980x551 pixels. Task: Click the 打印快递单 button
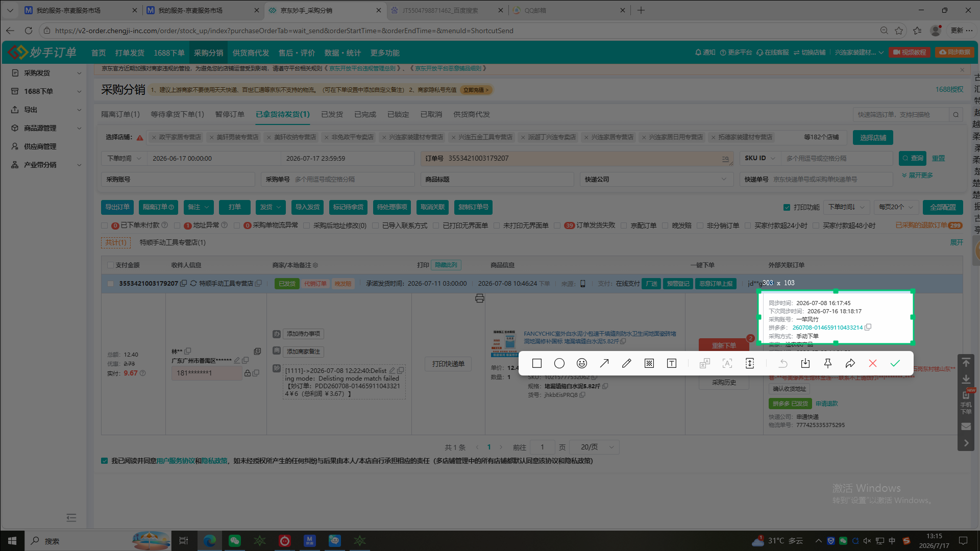click(448, 364)
